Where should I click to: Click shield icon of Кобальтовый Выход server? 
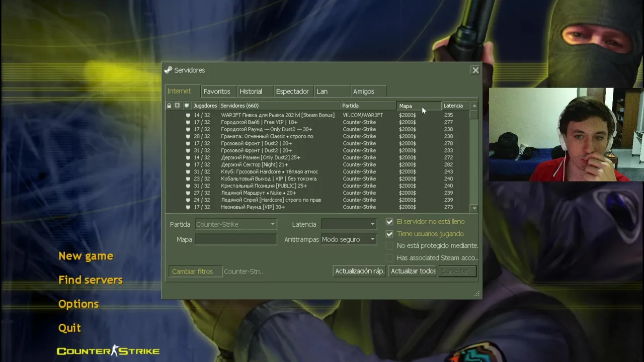188,178
